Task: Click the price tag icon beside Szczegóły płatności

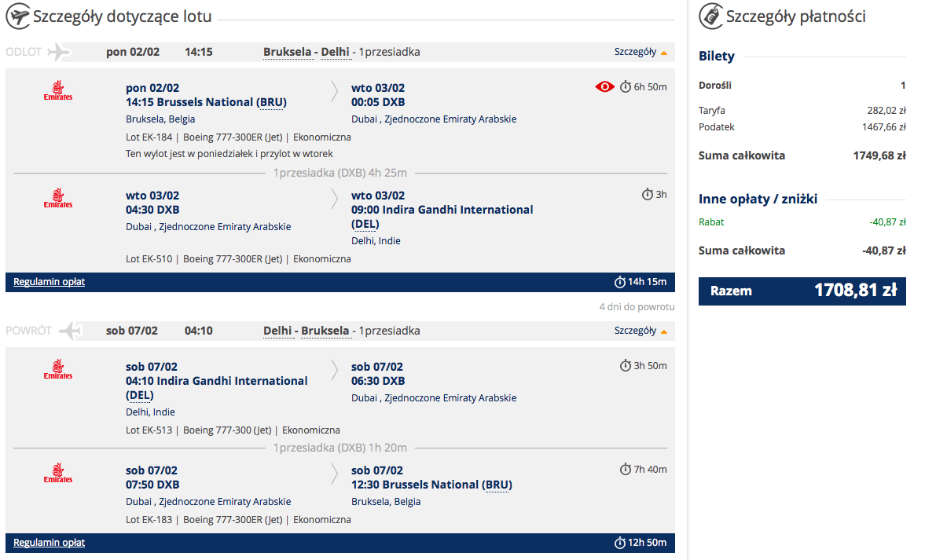Action: coord(711,16)
